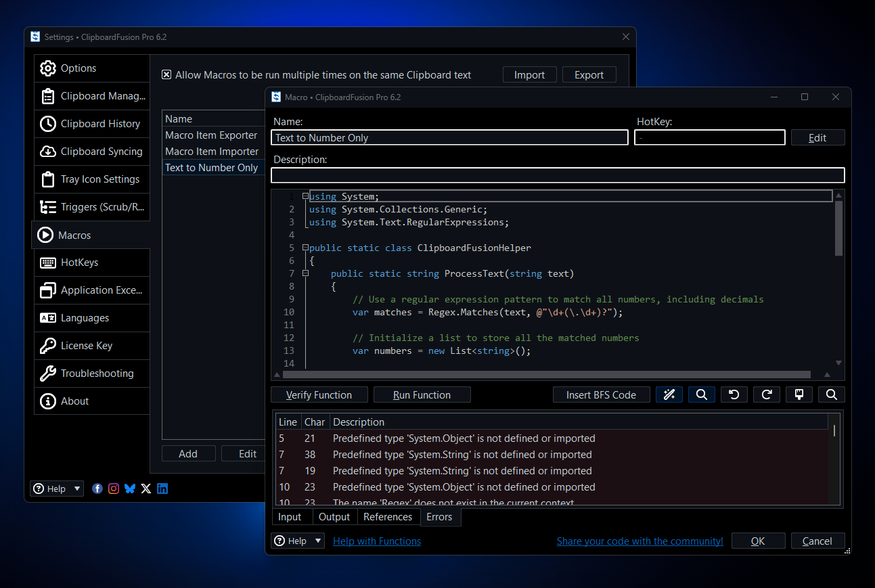
Task: Click the redo arrow icon
Action: pyautogui.click(x=766, y=394)
